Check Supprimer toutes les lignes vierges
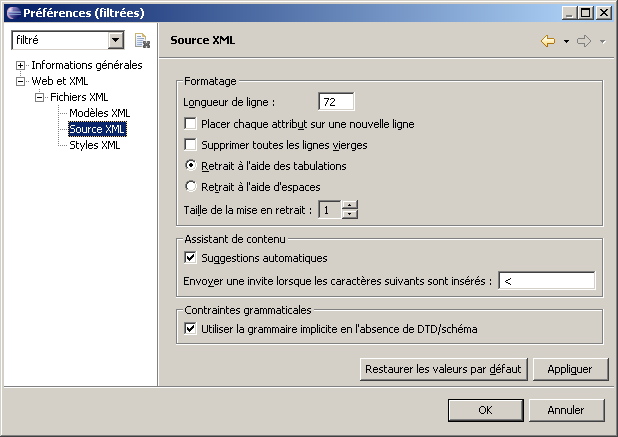Image resolution: width=618 pixels, height=437 pixels. (x=192, y=144)
